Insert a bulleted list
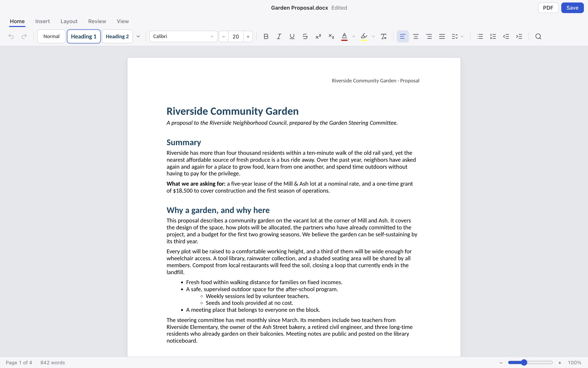The height and width of the screenshot is (368, 588). [480, 36]
